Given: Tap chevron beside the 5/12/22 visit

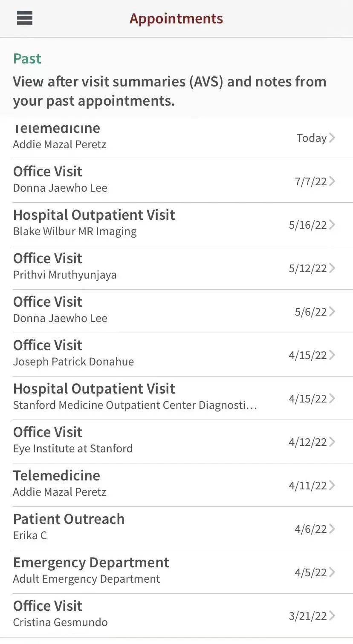Looking at the screenshot, I should point(332,268).
